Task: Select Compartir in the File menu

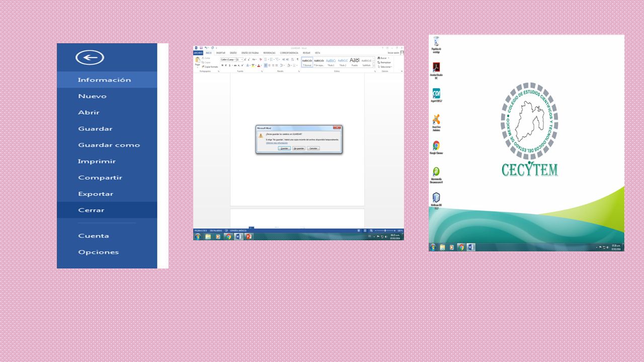Action: 107,177
